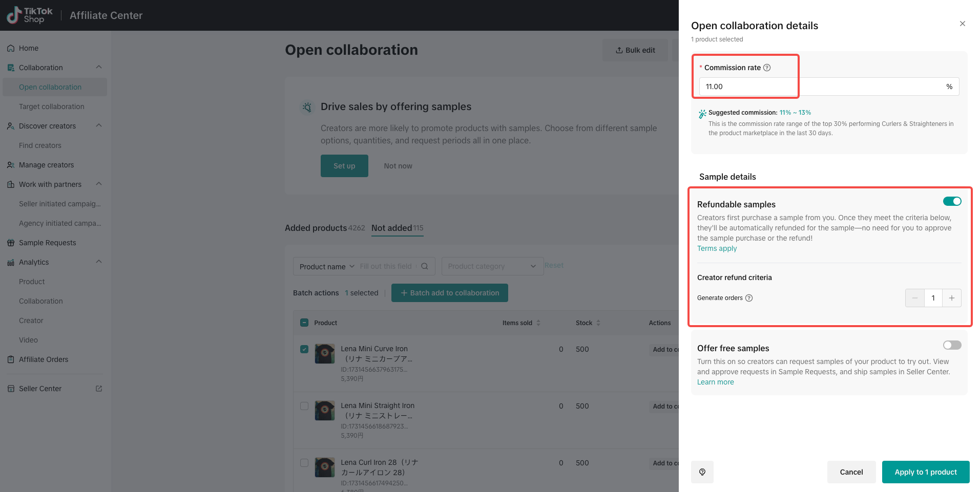Click the Seller Center external link icon
This screenshot has height=492, width=980.
pyautogui.click(x=99, y=389)
